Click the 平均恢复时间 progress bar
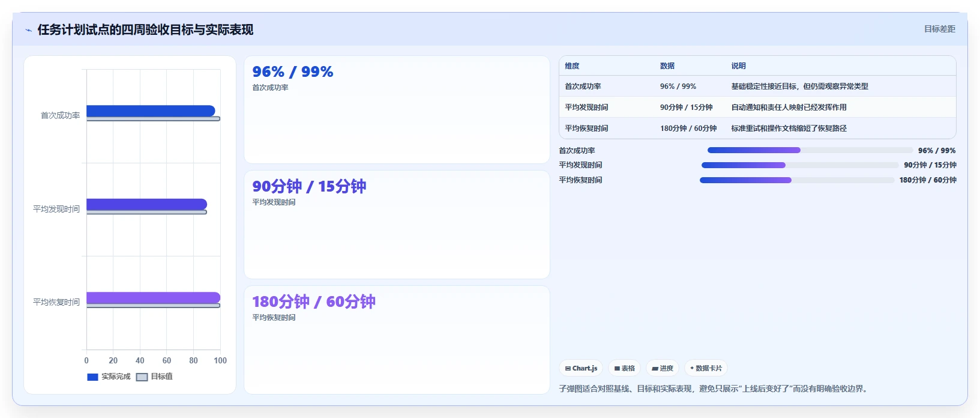 [797, 180]
